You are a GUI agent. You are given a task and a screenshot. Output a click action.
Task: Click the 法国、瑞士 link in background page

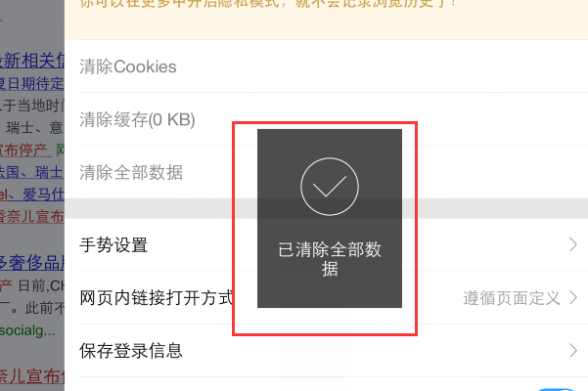pyautogui.click(x=31, y=172)
